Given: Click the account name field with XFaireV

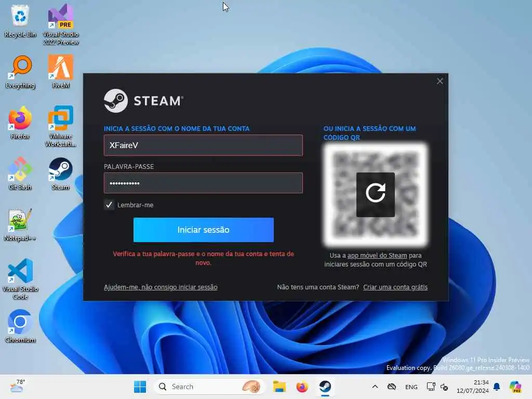Looking at the screenshot, I should [203, 145].
